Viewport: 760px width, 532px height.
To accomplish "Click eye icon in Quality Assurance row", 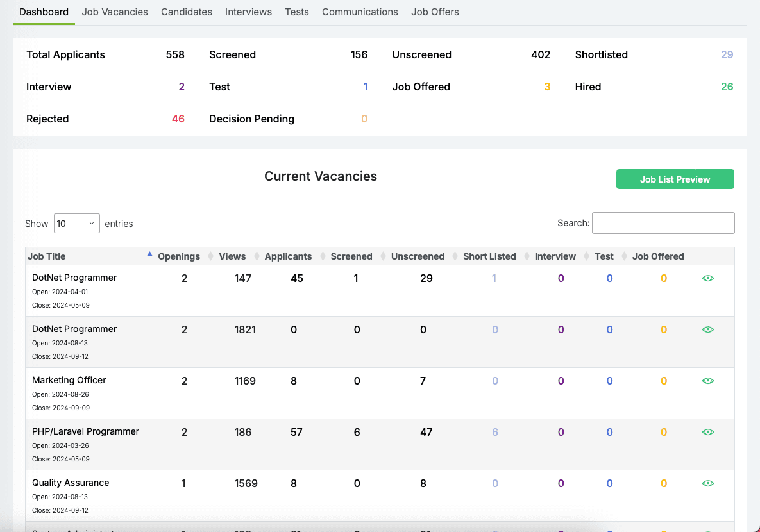I will (707, 483).
